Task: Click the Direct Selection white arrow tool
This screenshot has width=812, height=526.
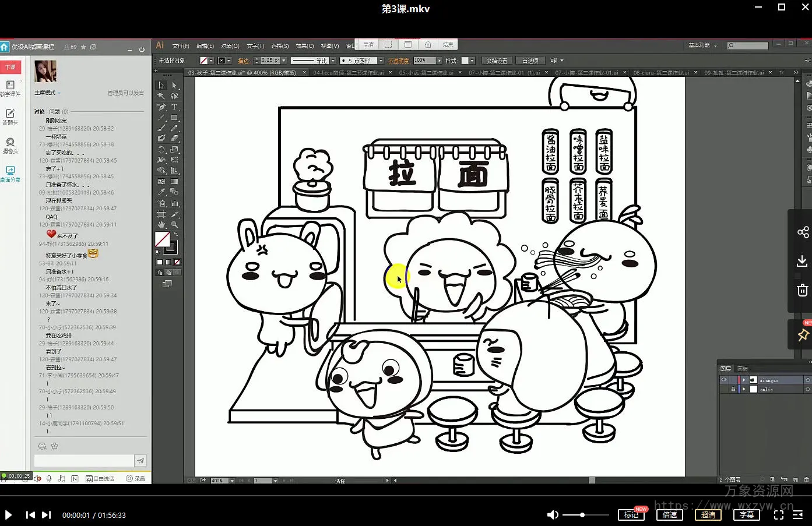Action: [x=174, y=86]
